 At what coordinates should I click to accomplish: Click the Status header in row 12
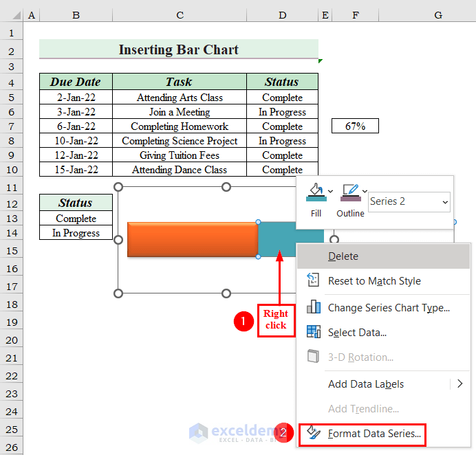coord(76,202)
